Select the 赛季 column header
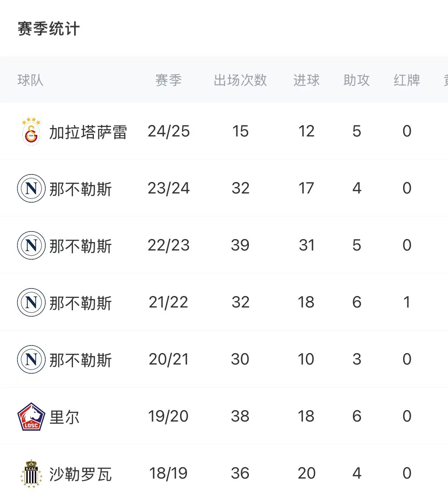Screen dimensions: 448x501 168,80
